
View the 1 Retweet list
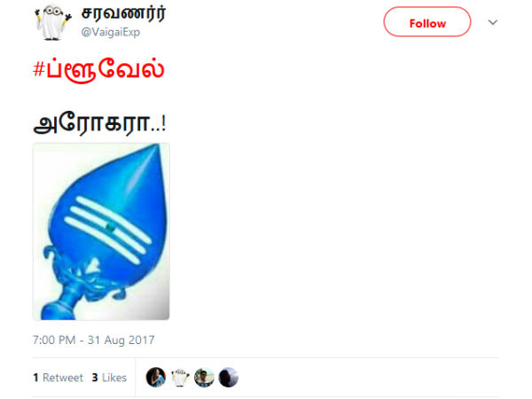(x=58, y=378)
